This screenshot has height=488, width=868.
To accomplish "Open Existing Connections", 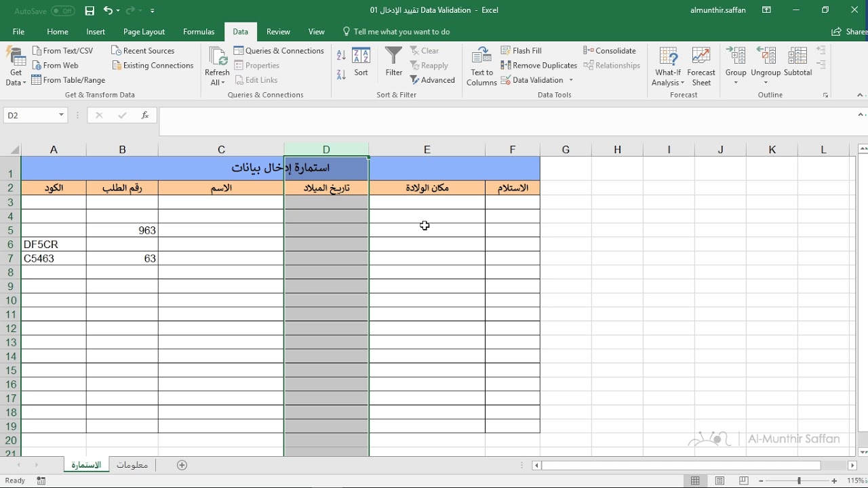I will coord(152,66).
